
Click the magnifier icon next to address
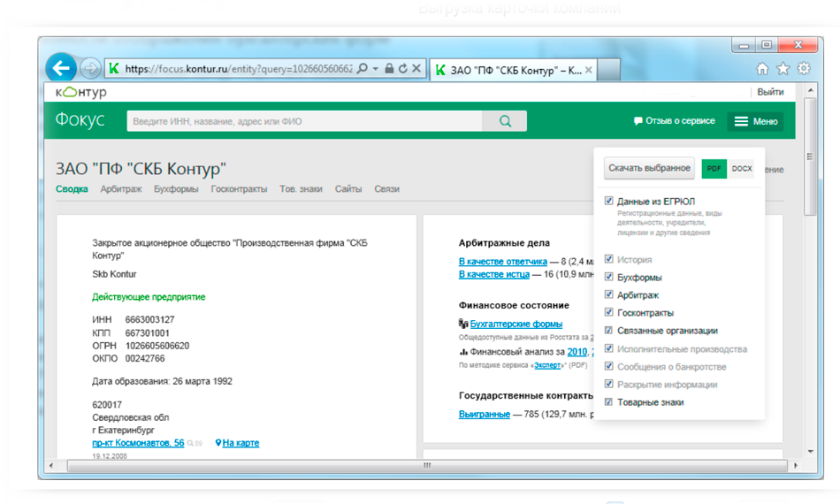point(190,444)
